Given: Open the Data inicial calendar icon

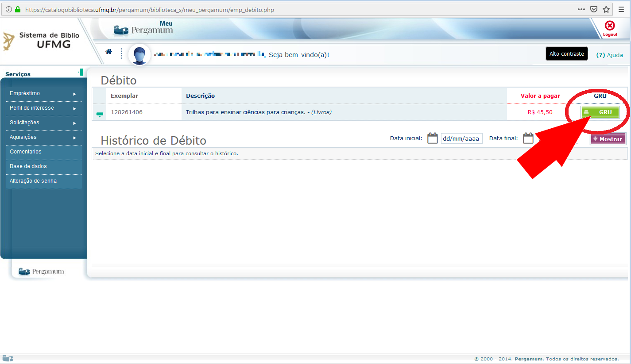Looking at the screenshot, I should (x=432, y=138).
